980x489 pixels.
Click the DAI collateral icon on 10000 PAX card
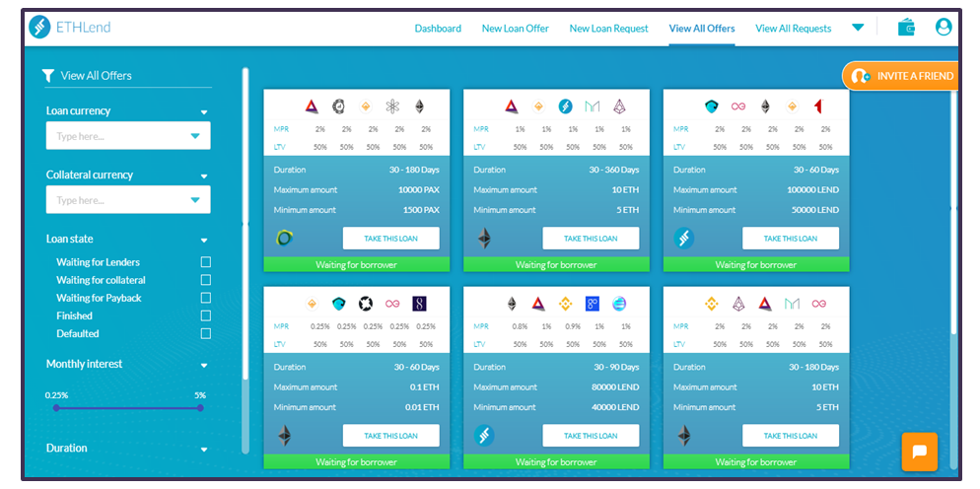(366, 106)
